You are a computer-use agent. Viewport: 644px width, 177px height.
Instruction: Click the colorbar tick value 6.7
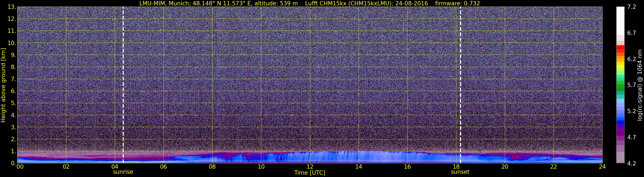632,33
